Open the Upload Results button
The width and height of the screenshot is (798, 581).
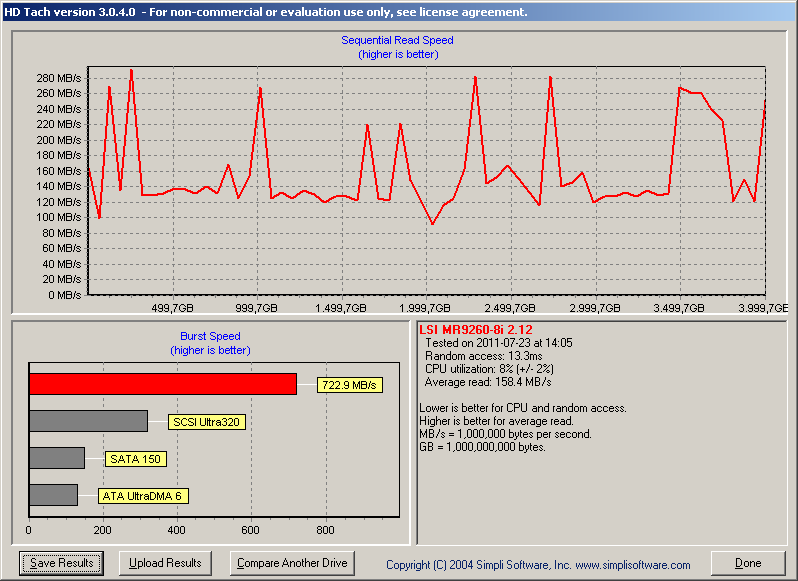pos(165,563)
